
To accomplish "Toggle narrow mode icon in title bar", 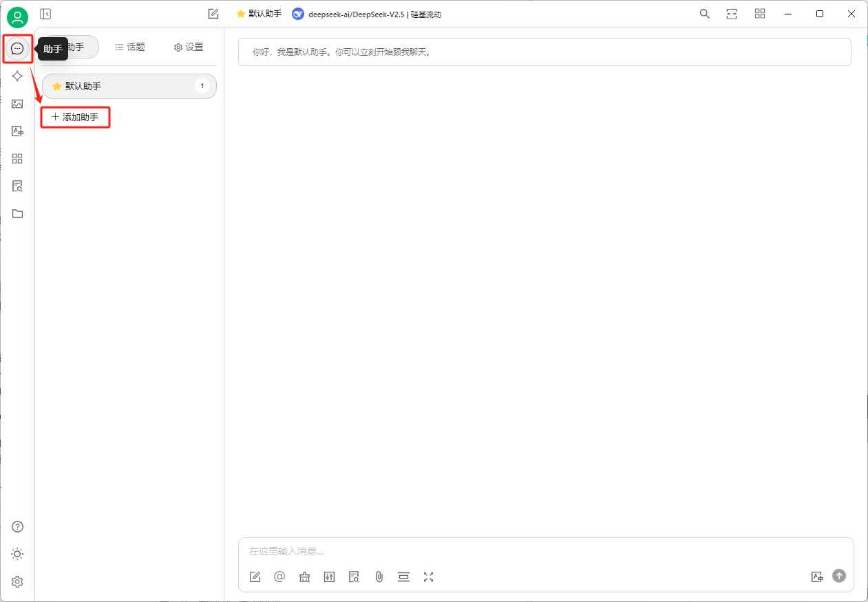I will tap(732, 14).
